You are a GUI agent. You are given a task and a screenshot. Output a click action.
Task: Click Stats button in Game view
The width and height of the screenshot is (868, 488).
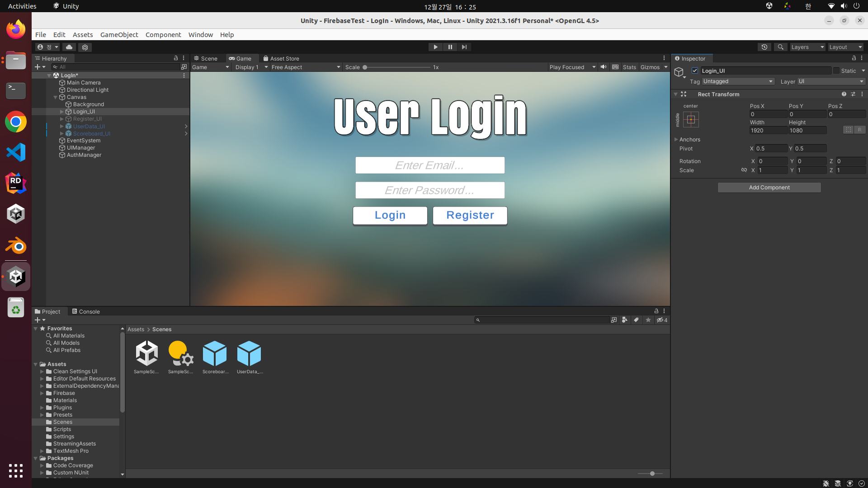629,67
